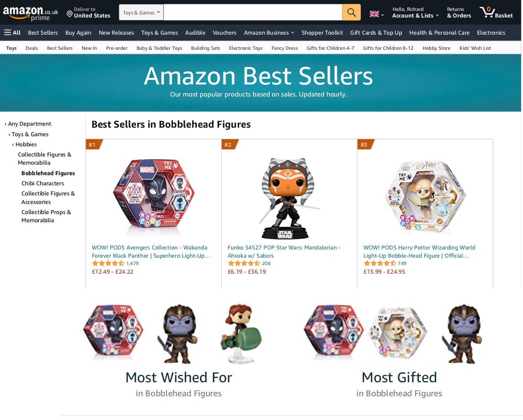Click the star rating of Black Panther pod
The image size is (523, 420).
pyautogui.click(x=108, y=264)
